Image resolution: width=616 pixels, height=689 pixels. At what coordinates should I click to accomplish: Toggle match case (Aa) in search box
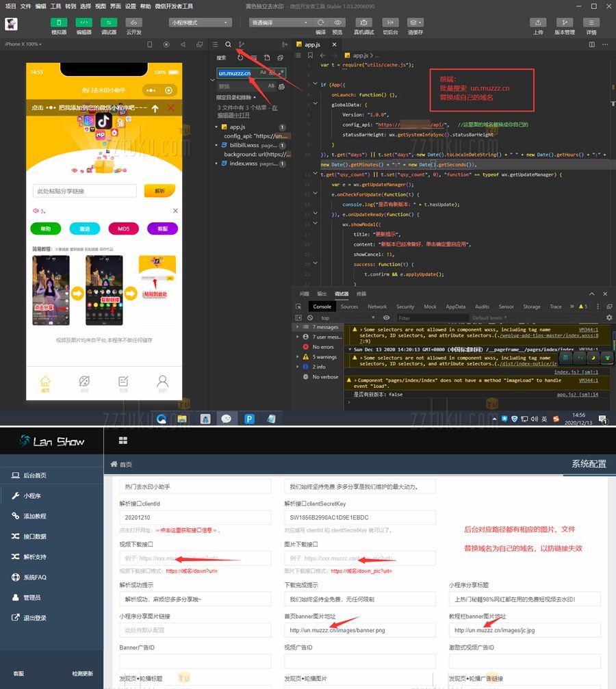click(263, 73)
